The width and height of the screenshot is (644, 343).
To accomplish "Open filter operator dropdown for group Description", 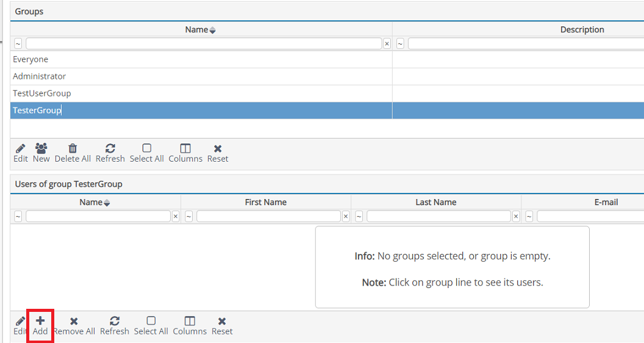I will coord(400,44).
